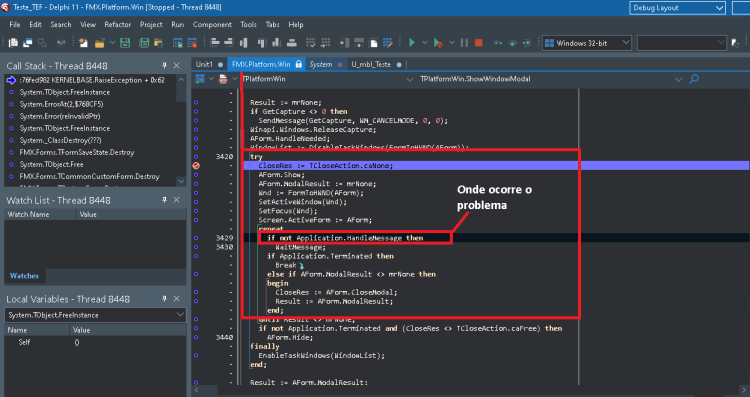The image size is (750, 397).
Task: Click the editor horizontal scrollbar left arrow
Action: tap(196, 391)
